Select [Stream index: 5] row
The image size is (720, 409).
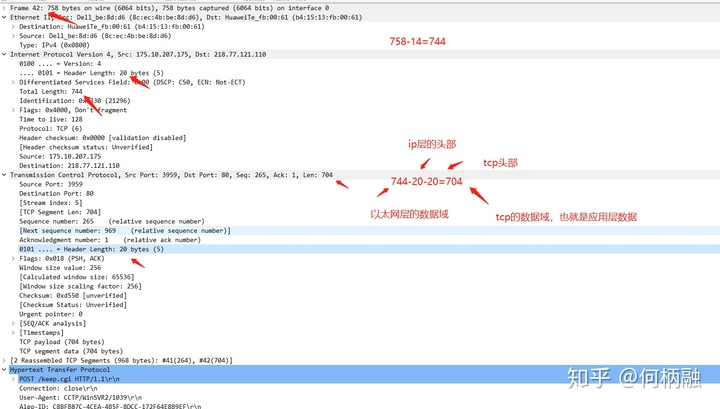coord(51,203)
